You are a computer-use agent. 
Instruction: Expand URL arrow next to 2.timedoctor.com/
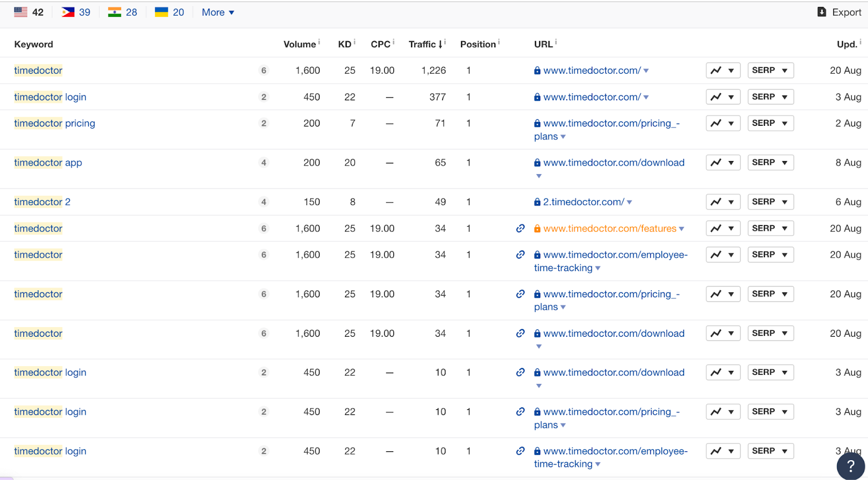click(x=629, y=202)
